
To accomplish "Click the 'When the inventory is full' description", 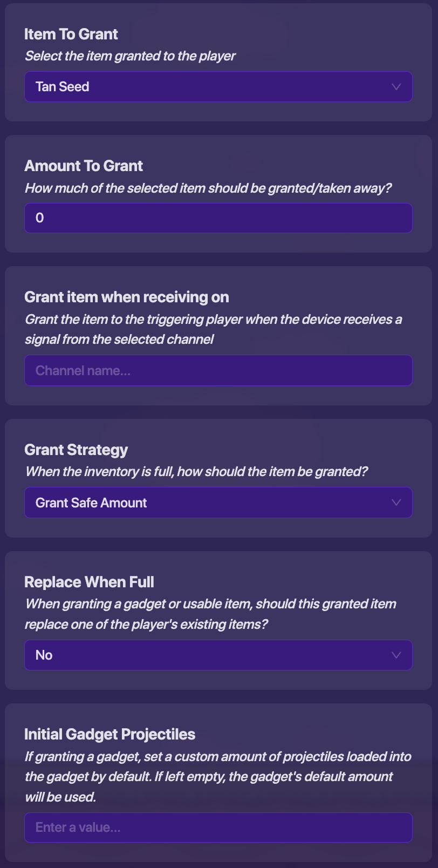I will point(196,472).
